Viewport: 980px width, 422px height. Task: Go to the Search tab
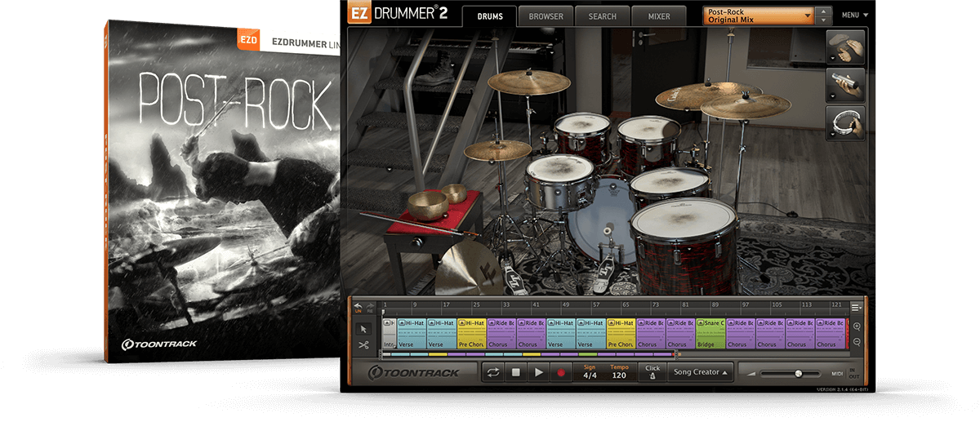click(x=602, y=16)
